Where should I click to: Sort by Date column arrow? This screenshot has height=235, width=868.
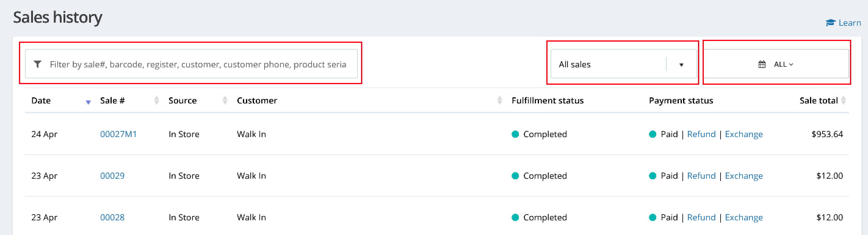point(88,102)
